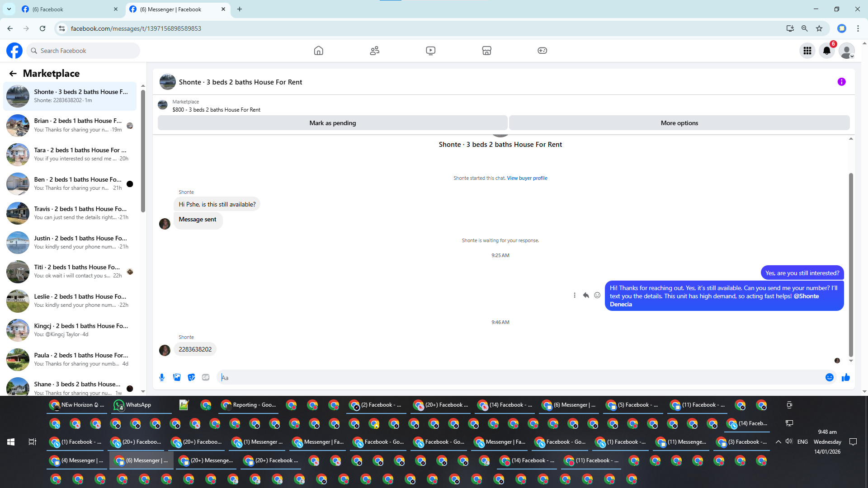Expand the account profile menu

(x=846, y=51)
